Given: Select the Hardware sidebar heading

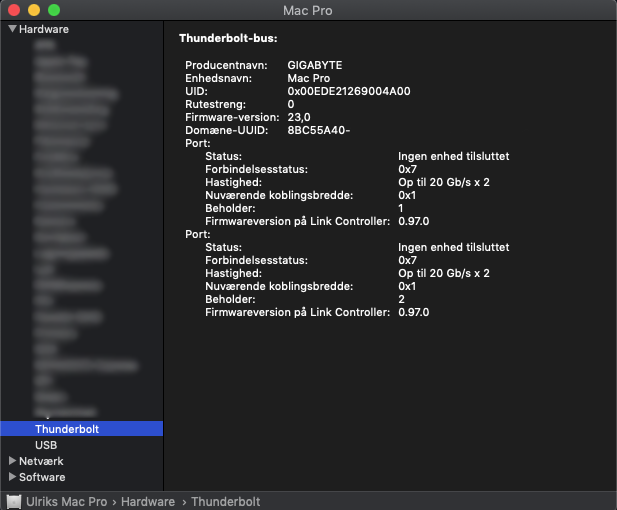Looking at the screenshot, I should point(44,29).
